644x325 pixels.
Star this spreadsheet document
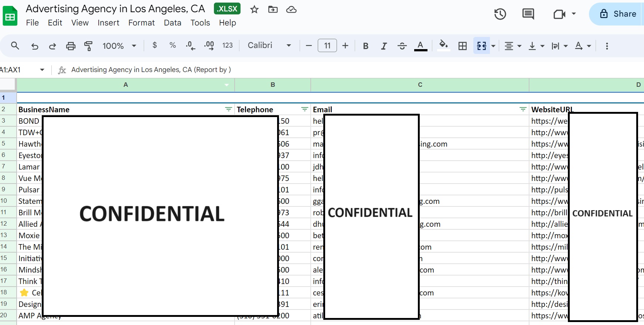(254, 10)
